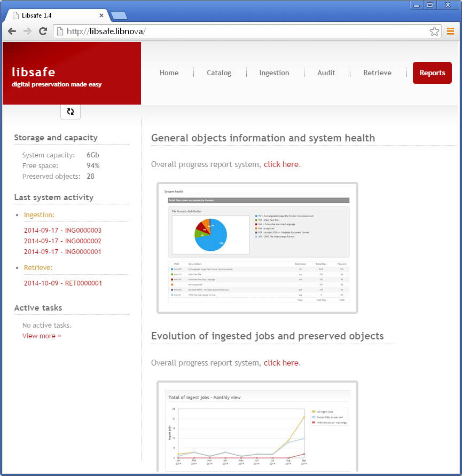Click 'Evolution of ingested jobs and preserved objects' heading
462x476 pixels.
(x=267, y=336)
